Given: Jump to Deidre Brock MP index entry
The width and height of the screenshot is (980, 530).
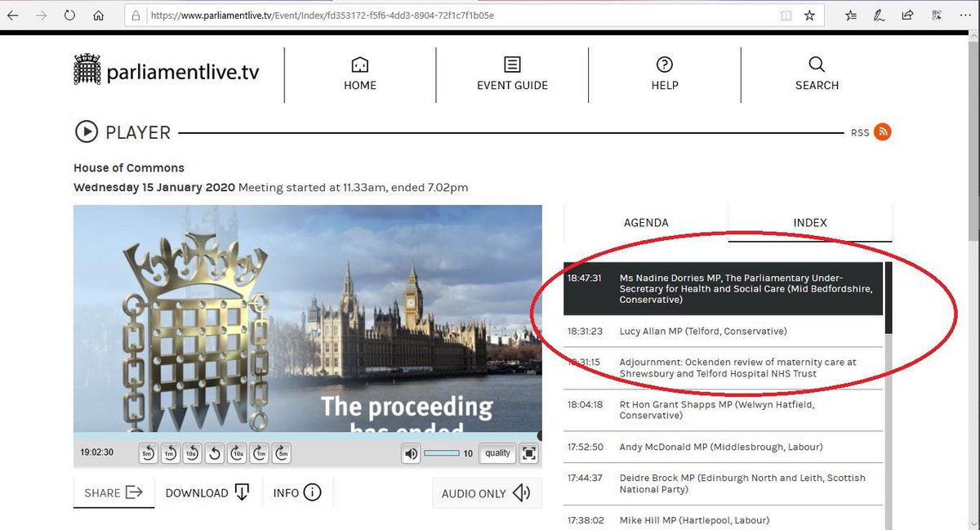Looking at the screenshot, I should coord(724,483).
